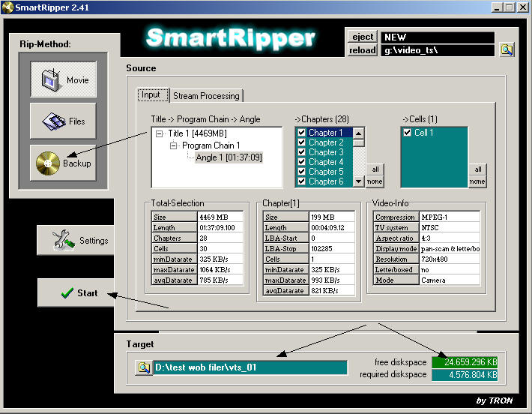Select Title 1 [4469MB] tree entry
The height and width of the screenshot is (414, 532).
pos(198,133)
